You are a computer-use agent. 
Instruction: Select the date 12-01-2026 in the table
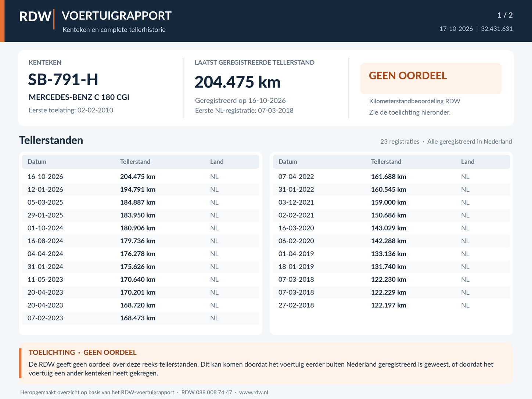[x=45, y=190]
